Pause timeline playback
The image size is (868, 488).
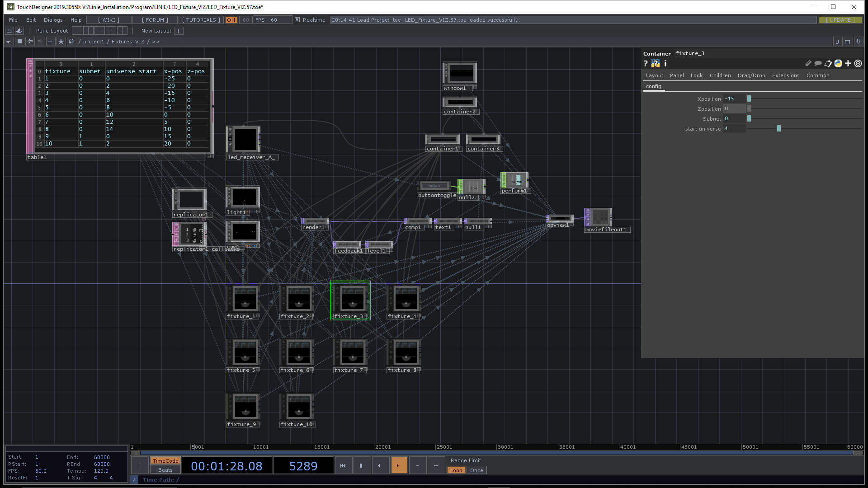click(361, 465)
